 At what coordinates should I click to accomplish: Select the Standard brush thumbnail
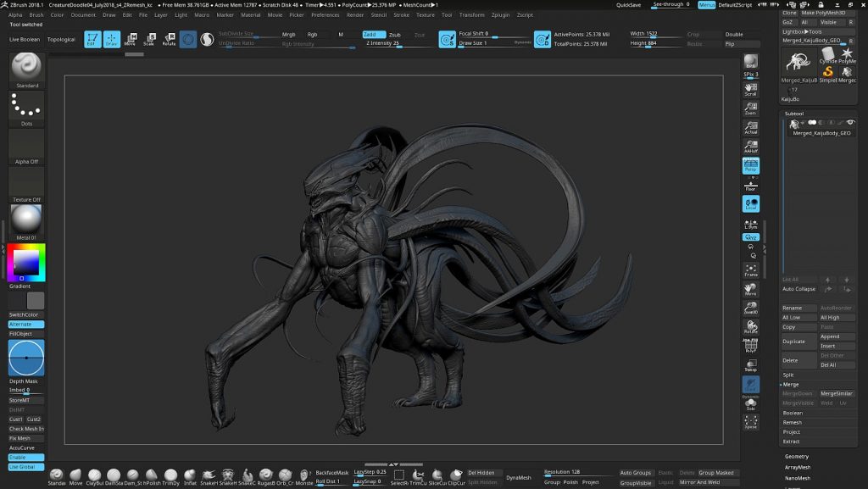[26, 66]
